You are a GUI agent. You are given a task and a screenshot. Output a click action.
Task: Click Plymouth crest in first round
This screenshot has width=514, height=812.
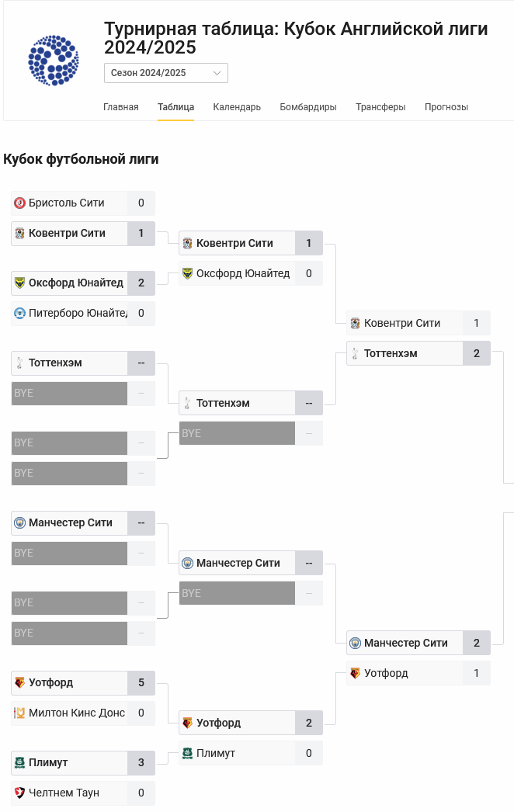[20, 763]
